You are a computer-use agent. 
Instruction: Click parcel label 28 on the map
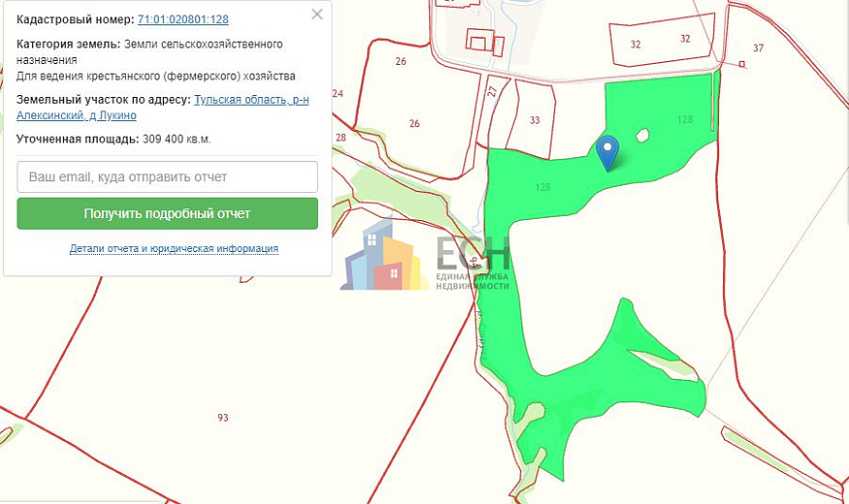(340, 138)
